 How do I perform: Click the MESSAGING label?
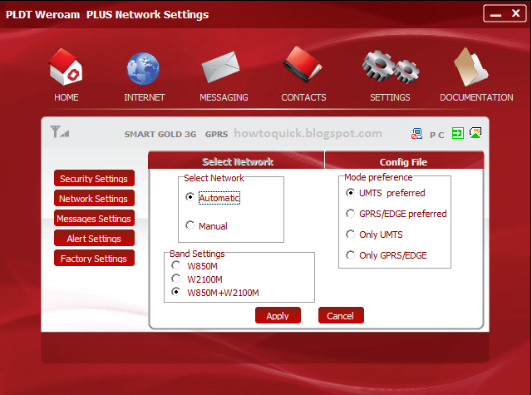click(x=224, y=97)
